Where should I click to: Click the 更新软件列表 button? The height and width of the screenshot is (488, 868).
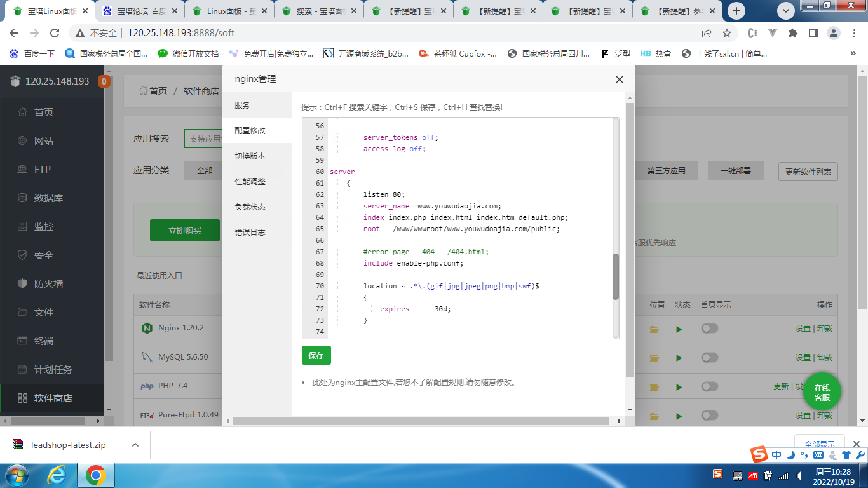pos(808,172)
